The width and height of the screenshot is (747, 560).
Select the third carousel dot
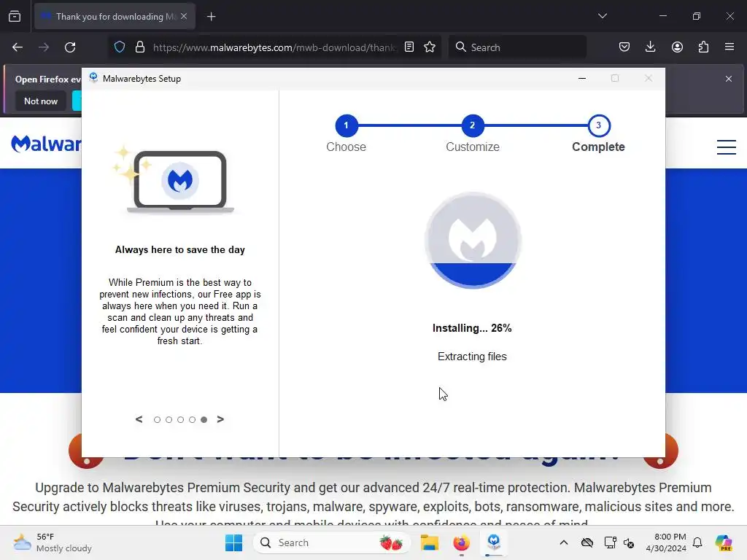pyautogui.click(x=181, y=419)
